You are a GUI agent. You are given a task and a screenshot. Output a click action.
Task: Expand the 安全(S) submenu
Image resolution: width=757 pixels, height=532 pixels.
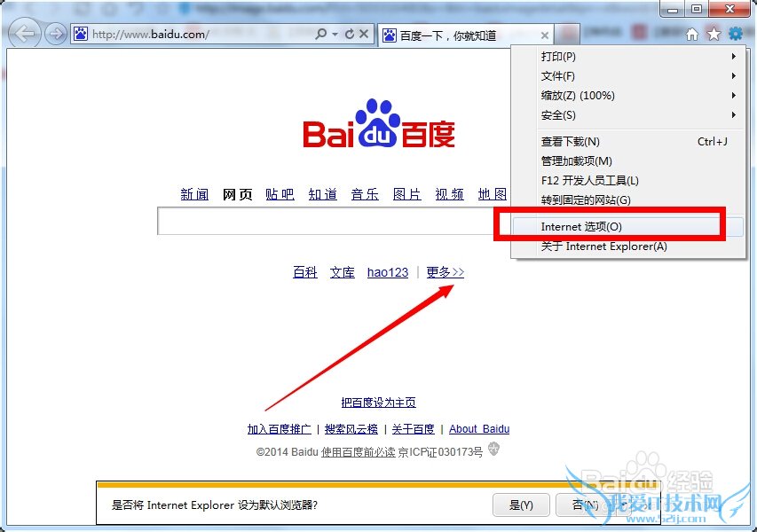(628, 114)
